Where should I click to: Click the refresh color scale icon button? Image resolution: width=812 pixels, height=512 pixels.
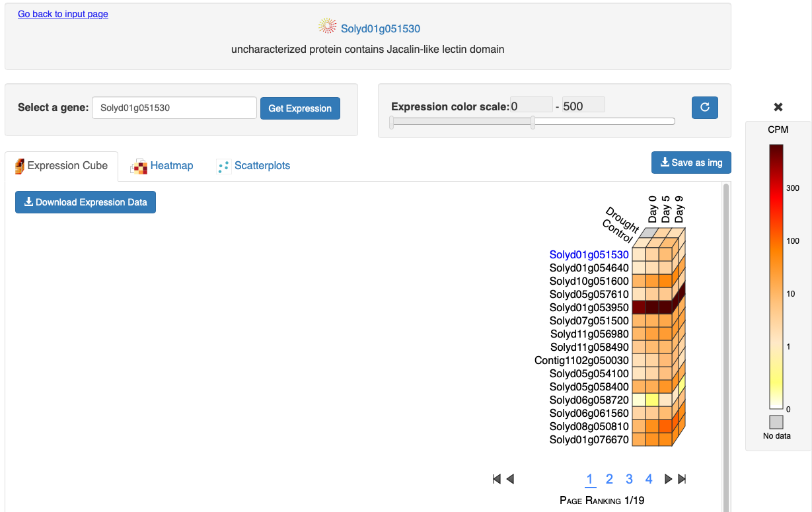coord(704,107)
